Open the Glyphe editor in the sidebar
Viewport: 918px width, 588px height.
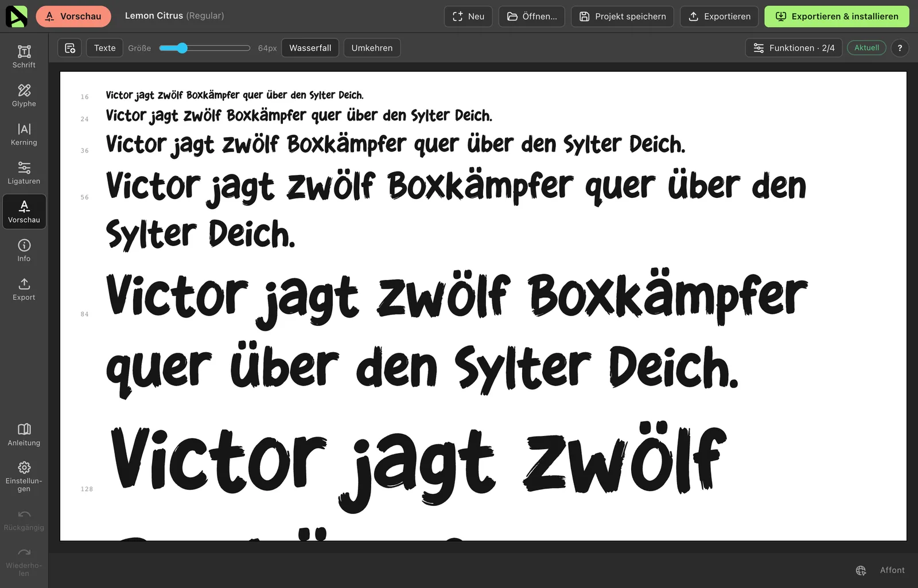[24, 95]
